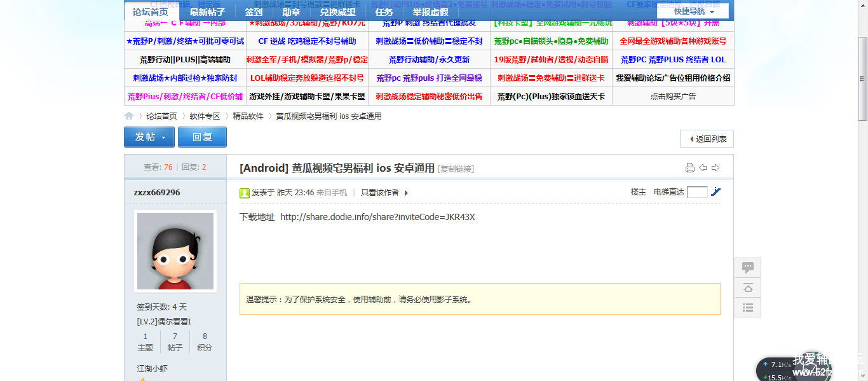The height and width of the screenshot is (381, 868).
Task: Open author profile zxzx669296
Action: coord(156,192)
